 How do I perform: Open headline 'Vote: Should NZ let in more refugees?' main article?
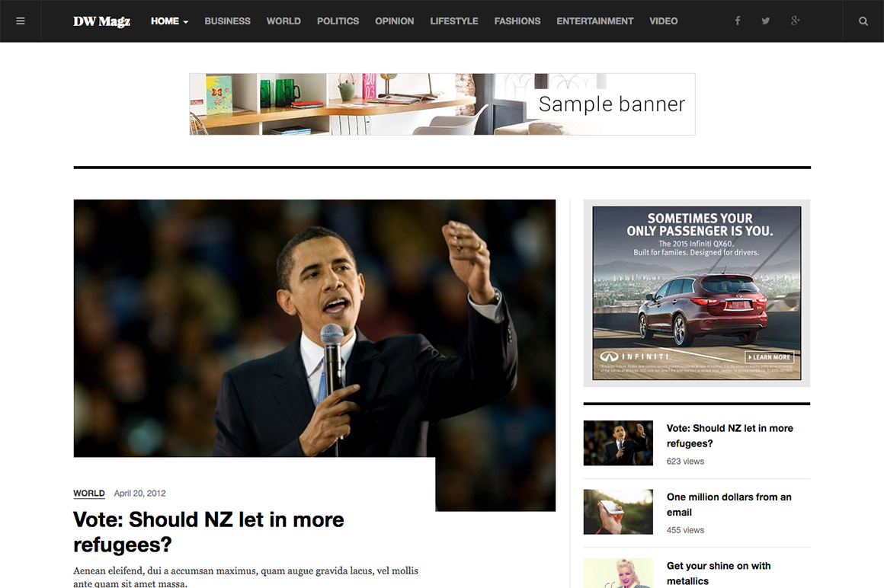[209, 532]
